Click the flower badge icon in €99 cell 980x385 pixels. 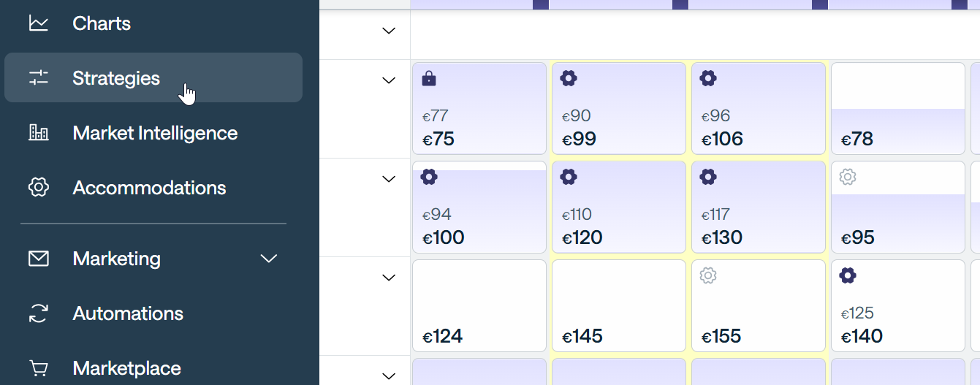click(569, 79)
